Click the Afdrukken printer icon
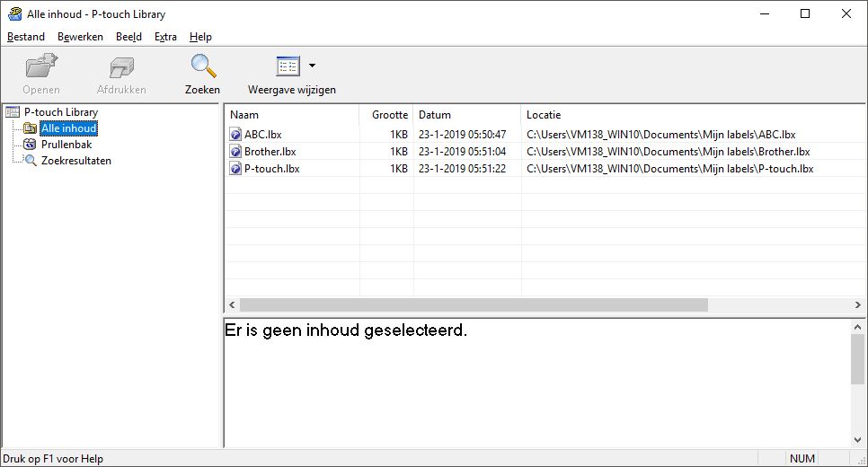Screen dimensions: 868x467 pyautogui.click(x=121, y=67)
